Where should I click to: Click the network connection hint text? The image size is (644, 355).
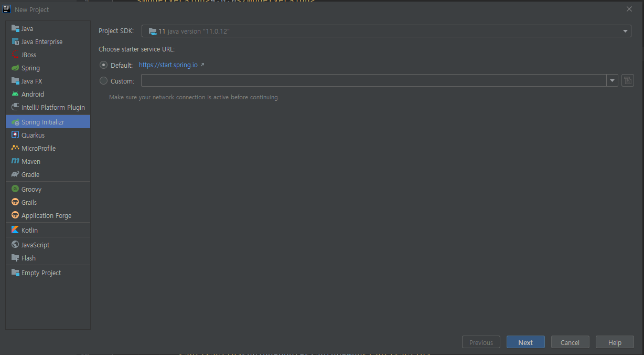point(194,97)
